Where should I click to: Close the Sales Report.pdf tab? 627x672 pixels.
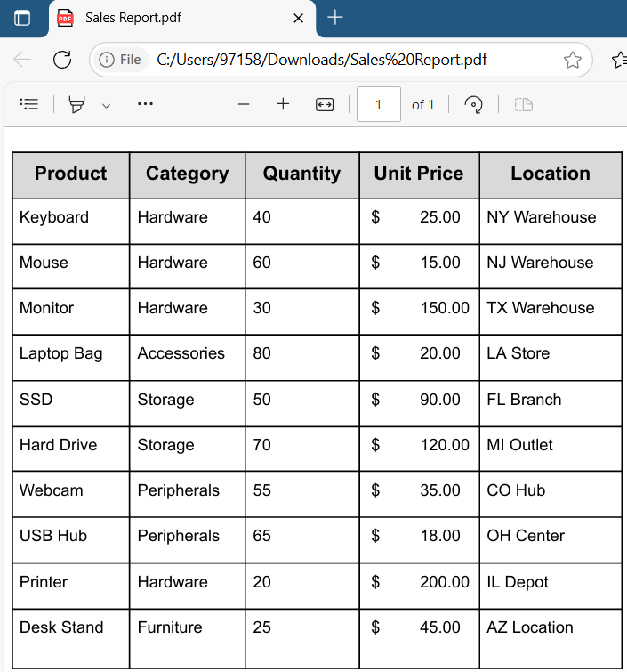pyautogui.click(x=299, y=18)
